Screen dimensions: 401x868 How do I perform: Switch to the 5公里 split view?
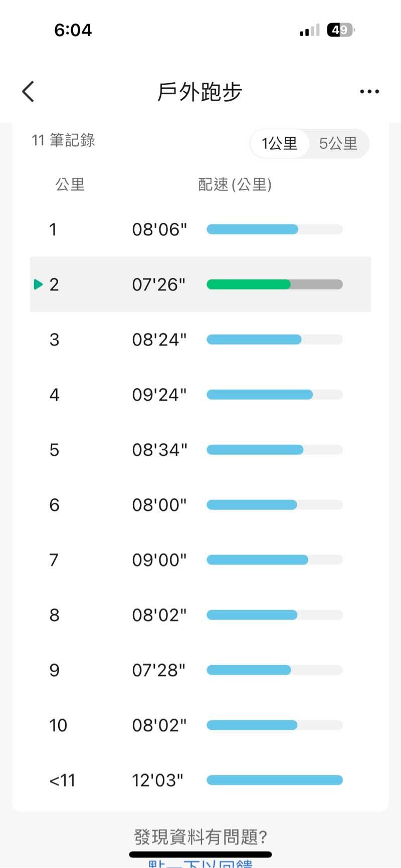click(x=338, y=144)
